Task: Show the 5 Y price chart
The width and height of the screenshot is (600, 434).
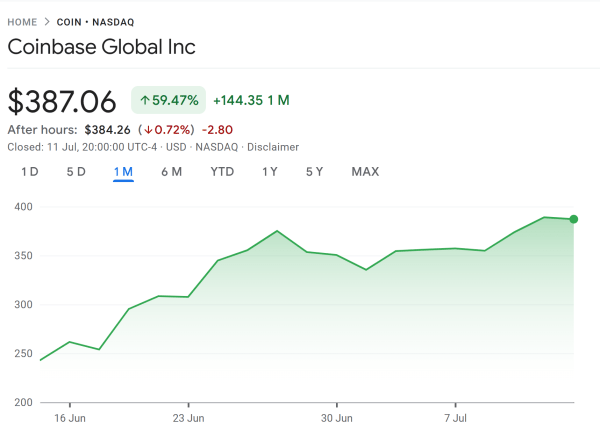Action: pyautogui.click(x=314, y=172)
